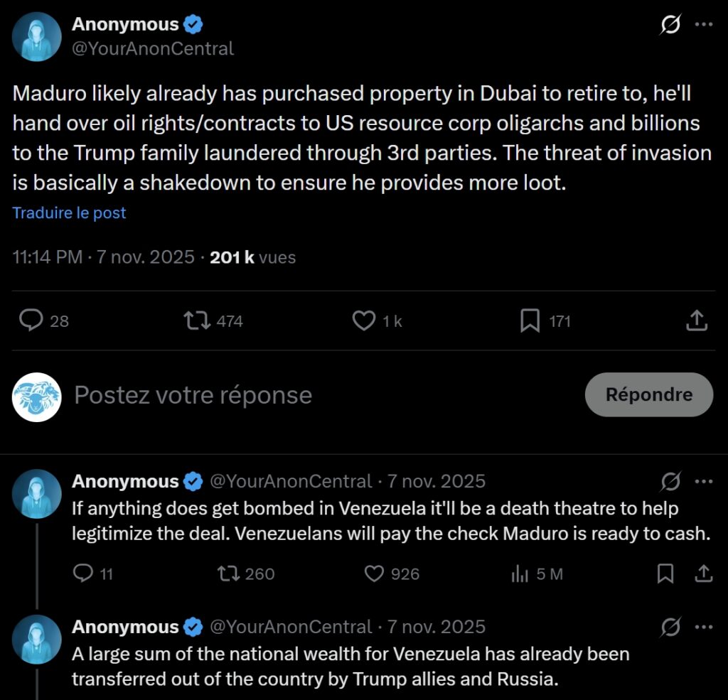The height and width of the screenshot is (700, 728).
Task: Repost the reply with 260 reposts
Action: 228,573
